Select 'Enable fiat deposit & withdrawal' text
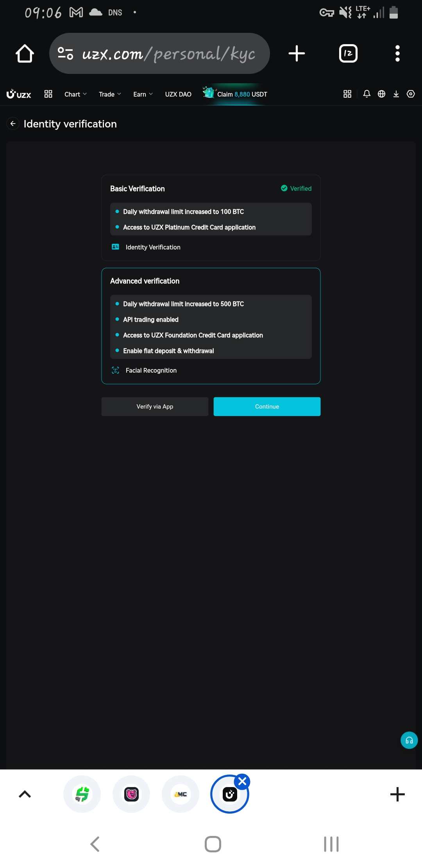The height and width of the screenshot is (868, 422). [168, 351]
